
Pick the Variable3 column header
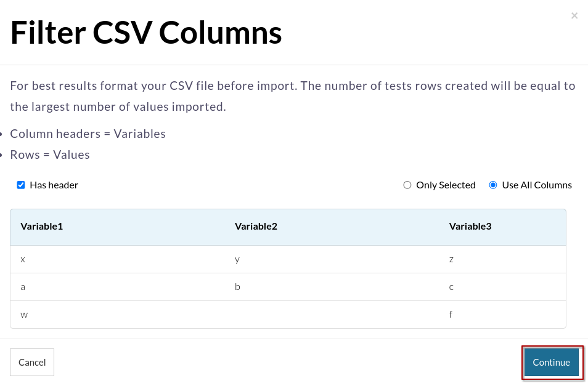click(x=470, y=227)
